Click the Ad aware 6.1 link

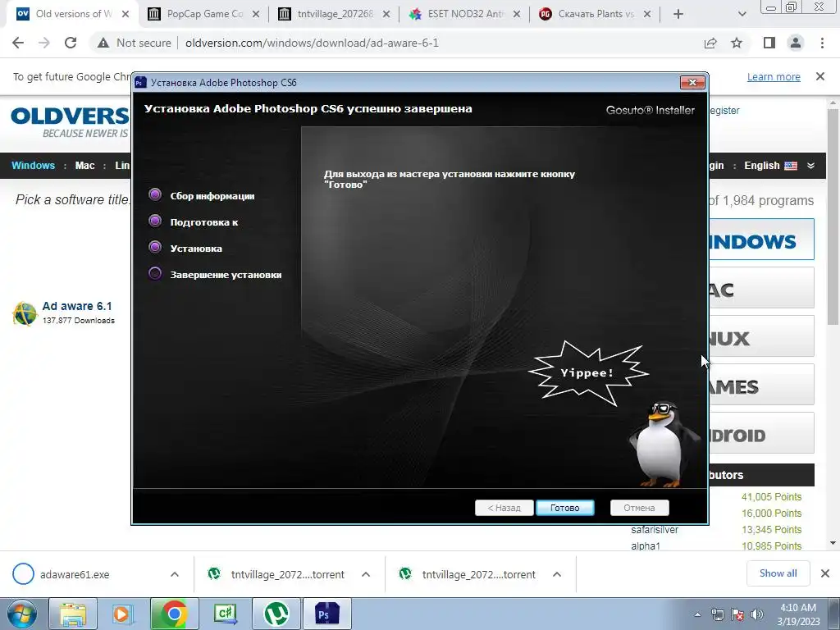tap(77, 306)
